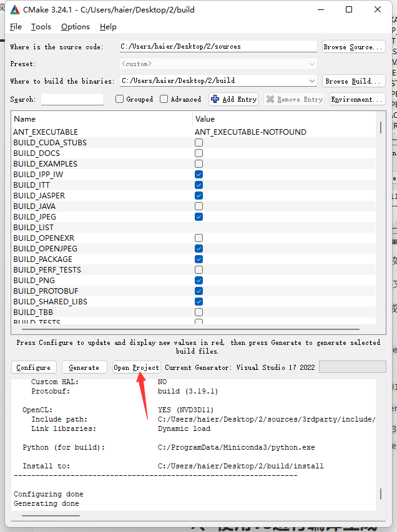Click the Configuring done log line
The width and height of the screenshot is (397, 532).
tap(49, 494)
